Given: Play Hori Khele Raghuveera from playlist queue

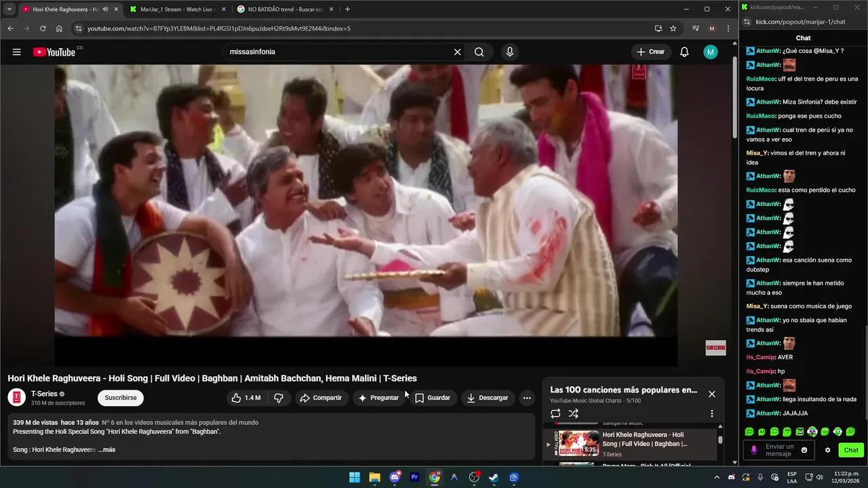Looking at the screenshot, I should (x=630, y=444).
